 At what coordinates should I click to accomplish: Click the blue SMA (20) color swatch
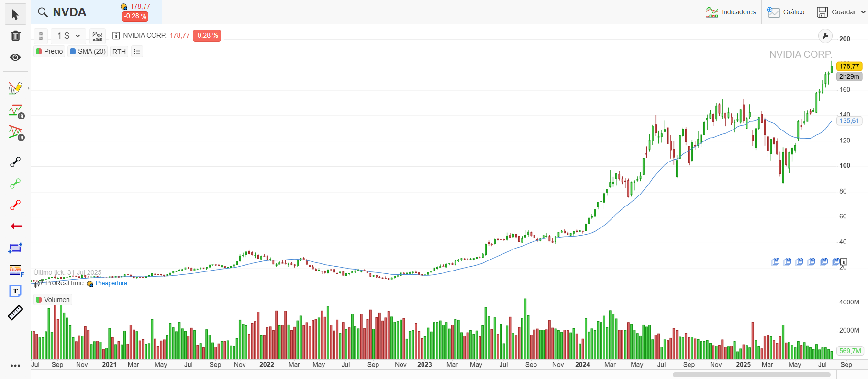click(73, 52)
